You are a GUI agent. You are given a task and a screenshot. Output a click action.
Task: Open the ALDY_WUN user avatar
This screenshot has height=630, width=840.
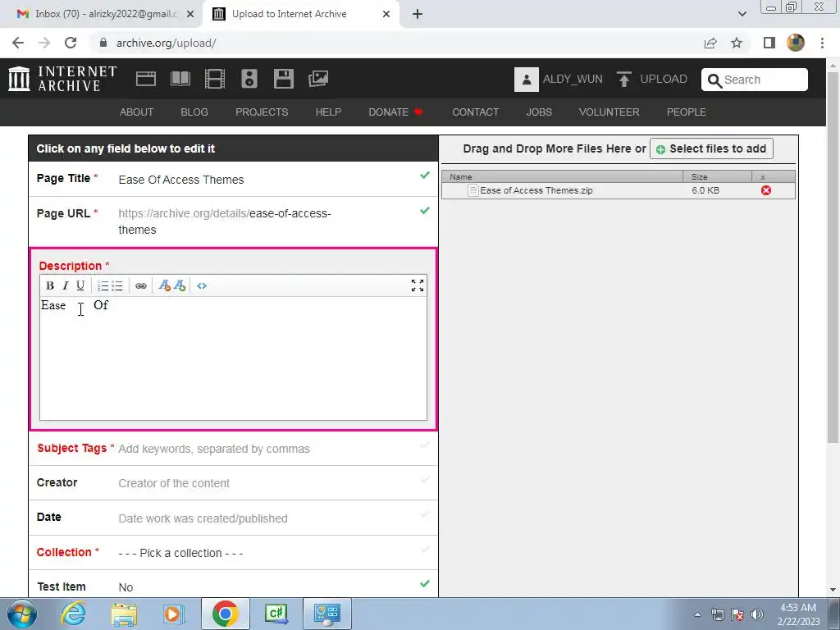(526, 80)
